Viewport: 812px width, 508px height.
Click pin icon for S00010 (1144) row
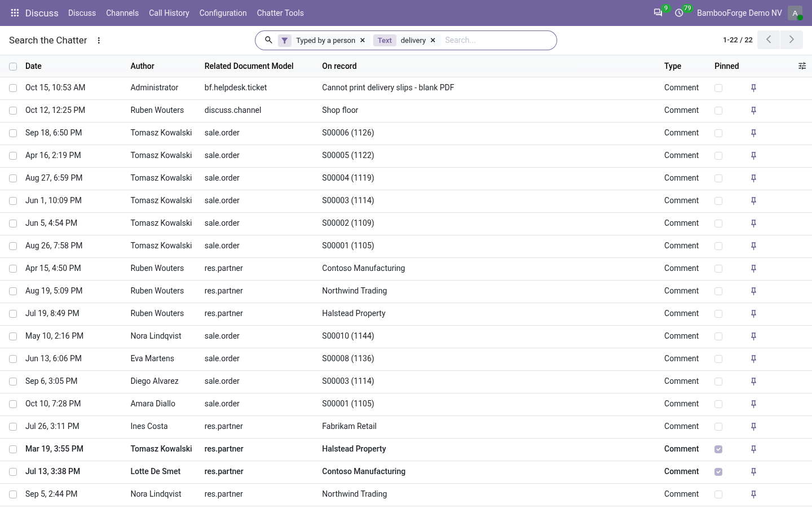tap(753, 336)
